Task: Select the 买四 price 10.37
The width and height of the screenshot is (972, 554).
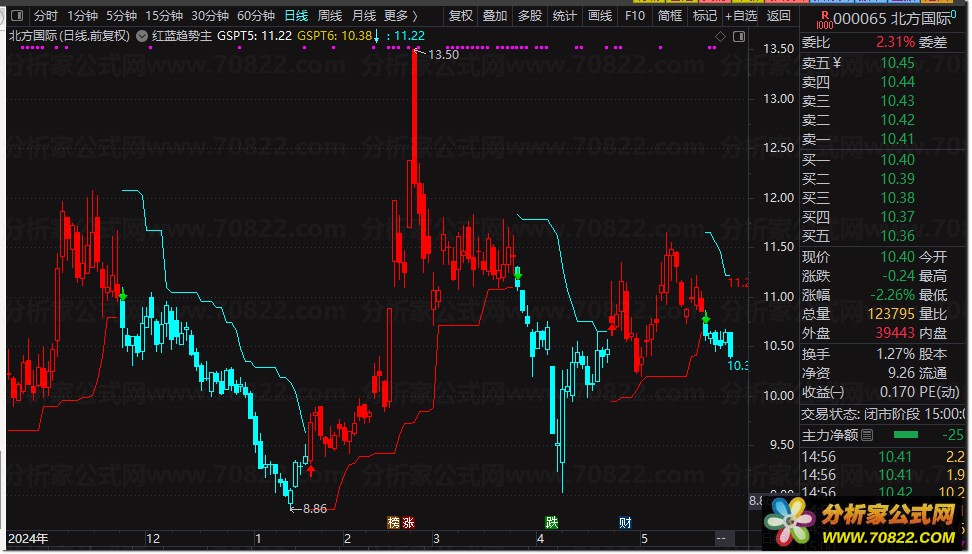Action: pyautogui.click(x=897, y=217)
